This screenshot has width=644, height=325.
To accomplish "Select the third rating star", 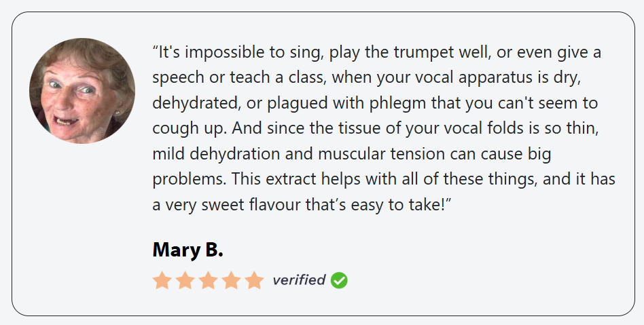I will tap(208, 281).
